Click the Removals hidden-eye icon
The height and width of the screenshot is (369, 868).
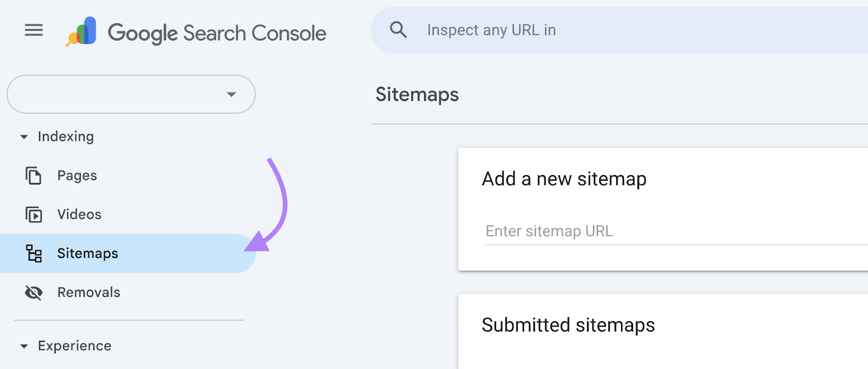pos(33,292)
